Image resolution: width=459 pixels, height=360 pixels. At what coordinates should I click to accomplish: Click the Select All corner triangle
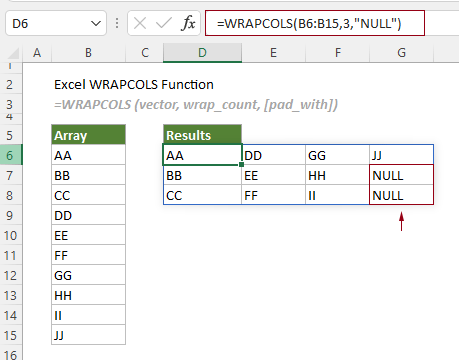pos(13,53)
